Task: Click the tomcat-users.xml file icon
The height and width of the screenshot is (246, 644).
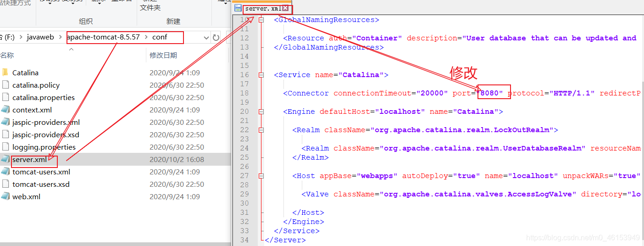Action: [x=6, y=172]
